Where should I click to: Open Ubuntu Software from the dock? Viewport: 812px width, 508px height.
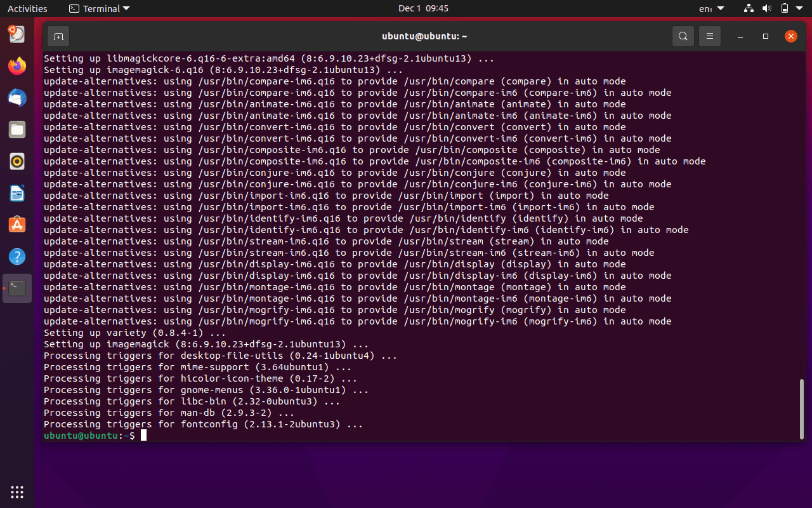17,225
